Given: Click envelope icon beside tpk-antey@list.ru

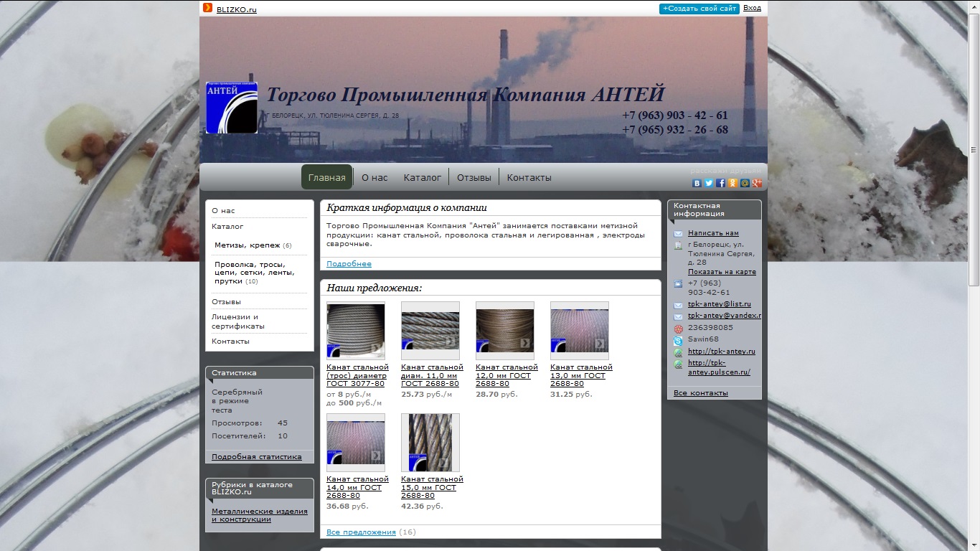Looking at the screenshot, I should coord(678,306).
